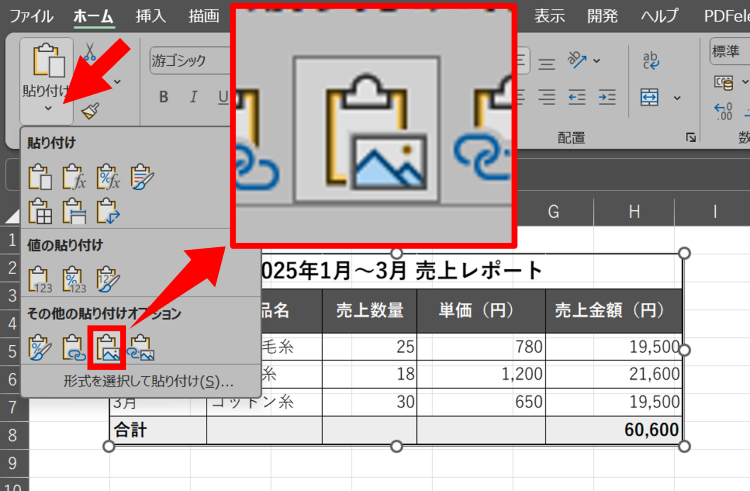Screen dimensions: 750x491
Task: Click the Wrap Text icon
Action: point(651,61)
